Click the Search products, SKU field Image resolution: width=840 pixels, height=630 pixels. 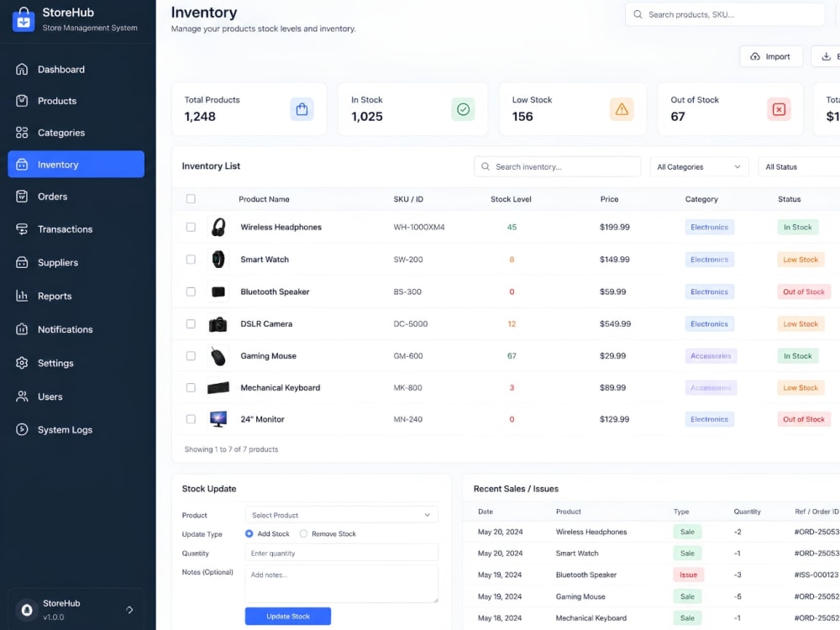point(725,14)
